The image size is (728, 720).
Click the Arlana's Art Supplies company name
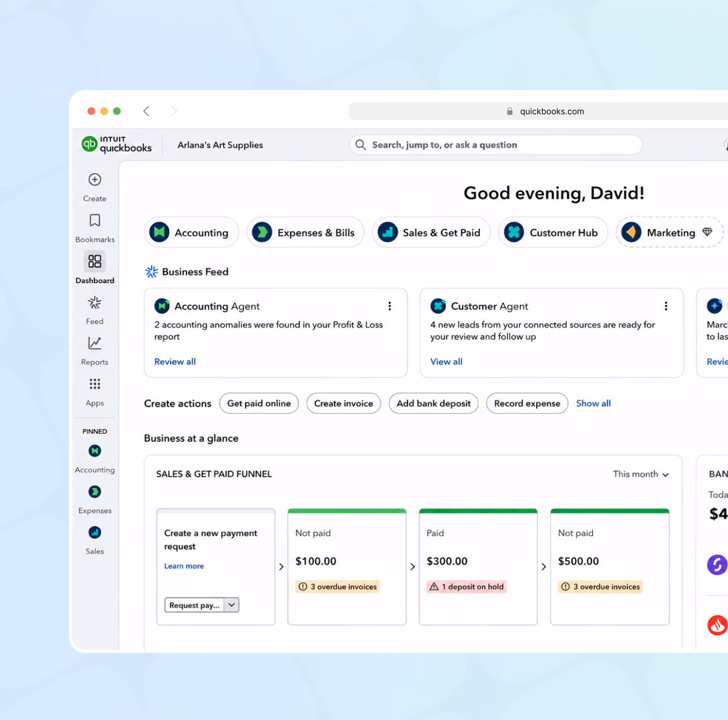coord(220,145)
